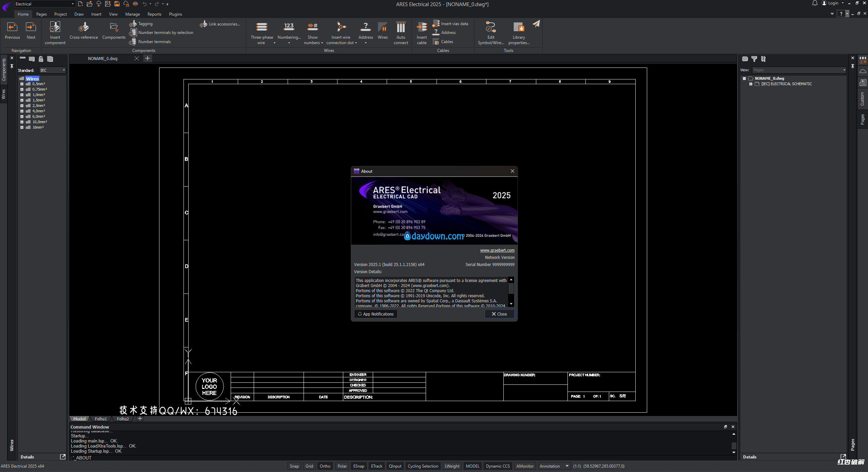868x472 pixels.
Task: Toggle Grid display in status bar
Action: [309, 466]
